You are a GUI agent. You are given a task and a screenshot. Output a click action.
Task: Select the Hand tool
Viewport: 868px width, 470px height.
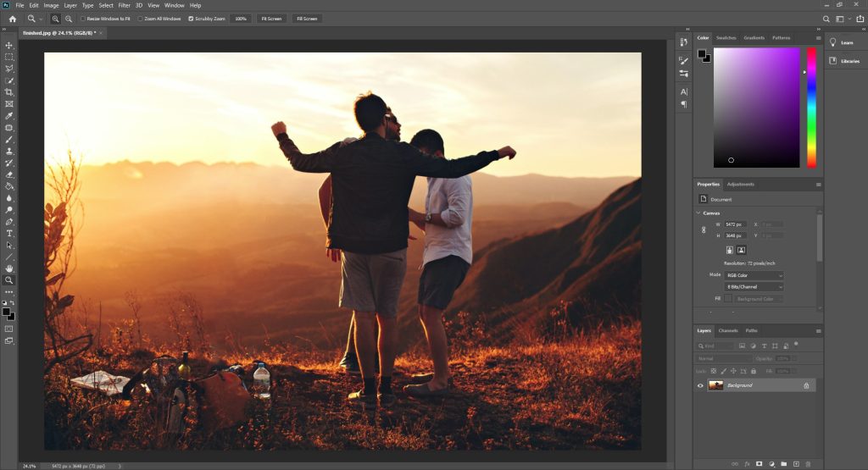point(8,268)
